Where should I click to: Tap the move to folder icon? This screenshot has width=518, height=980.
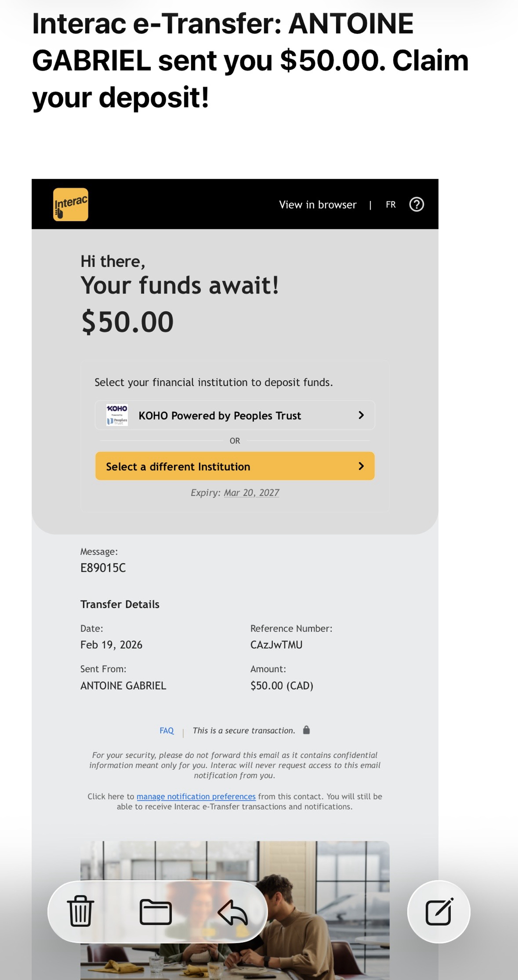(155, 912)
